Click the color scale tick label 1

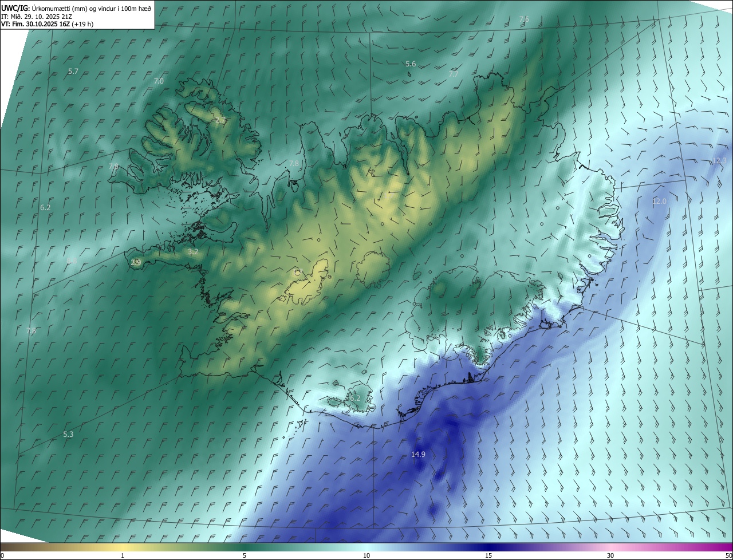(x=123, y=555)
